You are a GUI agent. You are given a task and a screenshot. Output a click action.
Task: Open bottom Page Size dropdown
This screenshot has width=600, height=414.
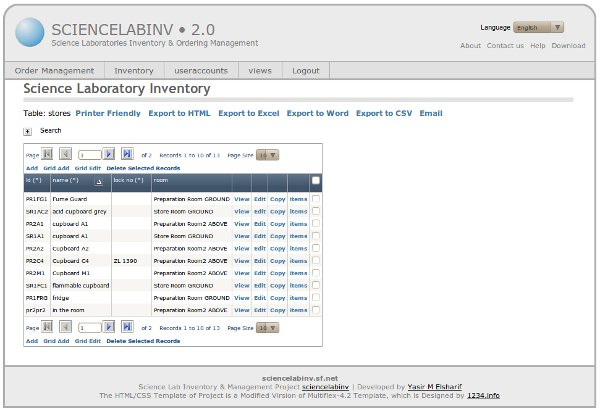(x=267, y=327)
